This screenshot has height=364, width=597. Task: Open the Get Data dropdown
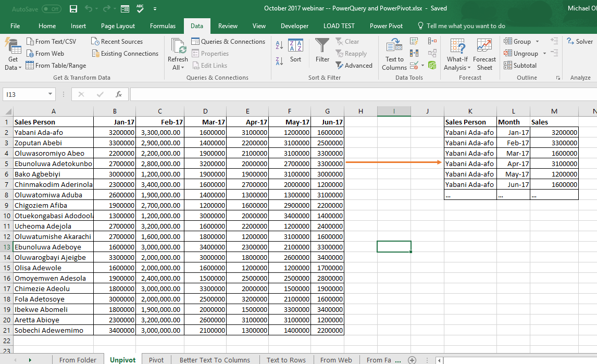coord(13,54)
